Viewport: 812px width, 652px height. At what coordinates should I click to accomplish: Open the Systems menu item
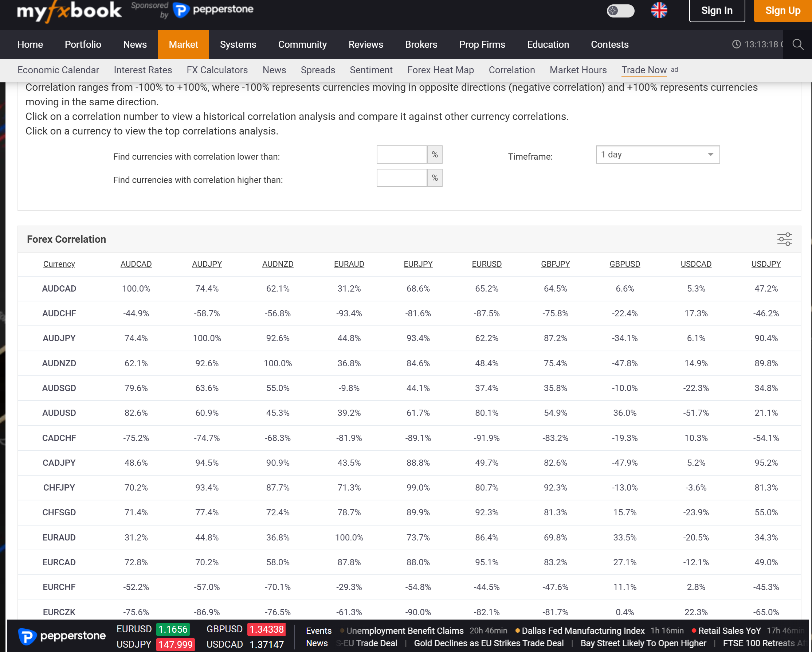coord(238,44)
